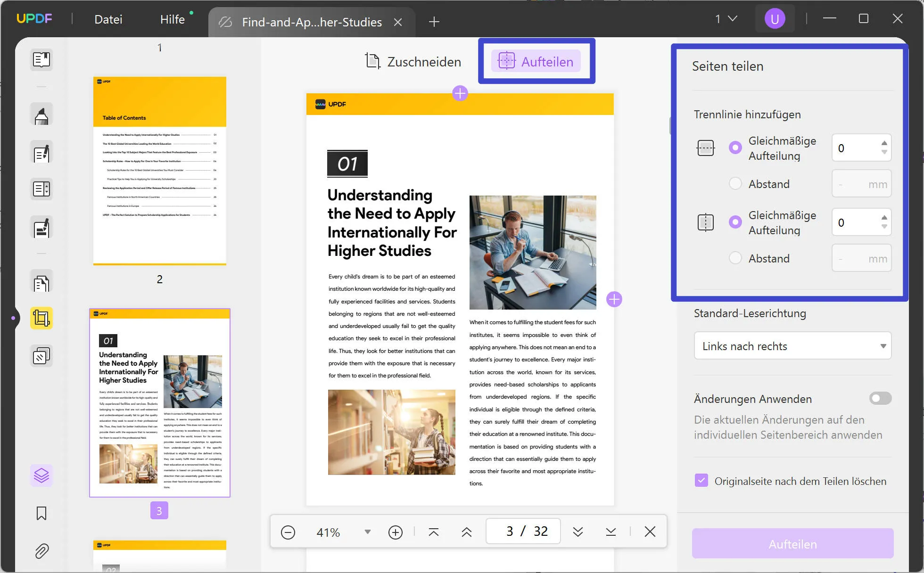Select the page 2 thumbnail with heading 01

pos(160,403)
